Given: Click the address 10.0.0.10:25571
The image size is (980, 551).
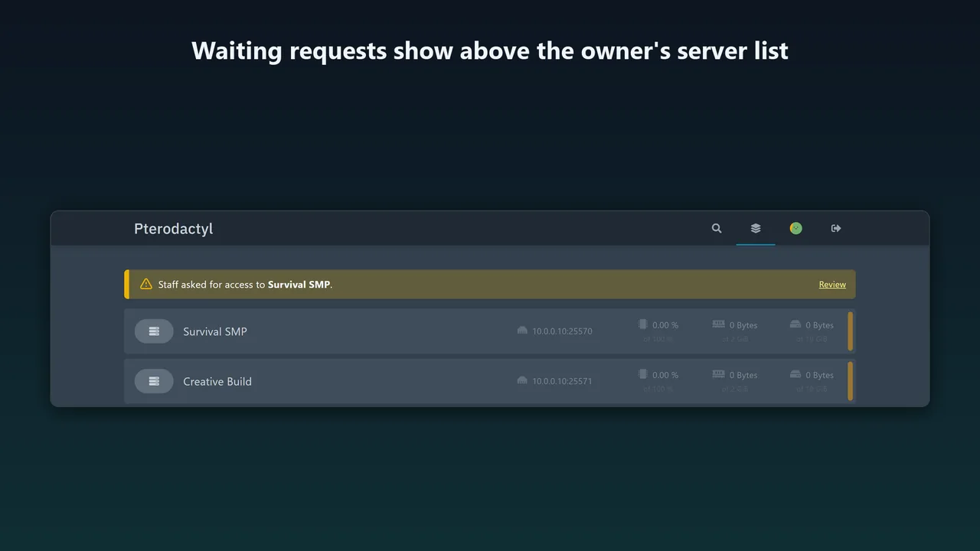Looking at the screenshot, I should pos(563,381).
